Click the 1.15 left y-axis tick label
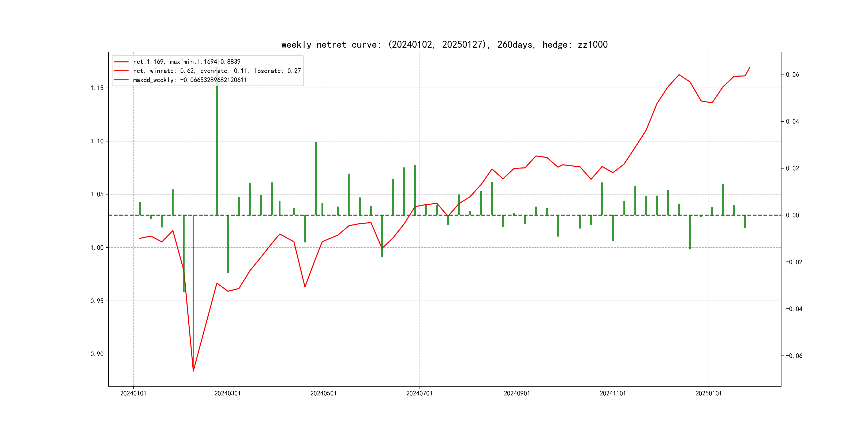The width and height of the screenshot is (868, 434). [97, 88]
